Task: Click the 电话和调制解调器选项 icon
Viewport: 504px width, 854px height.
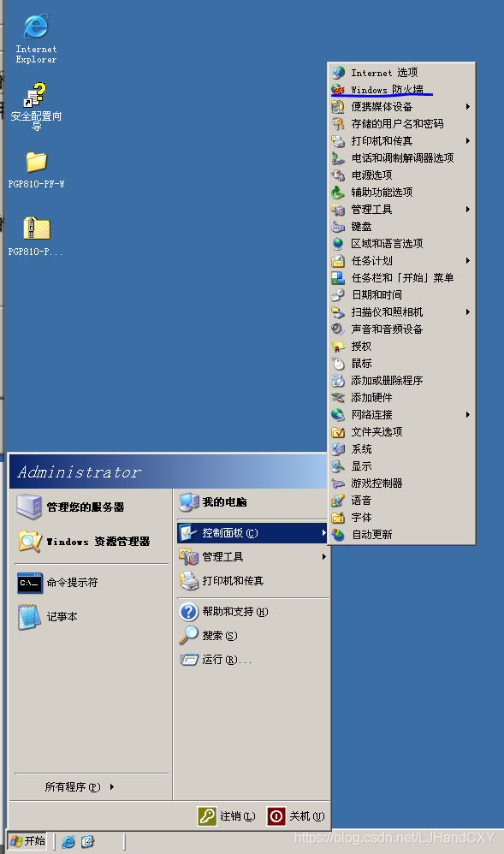Action: (338, 158)
